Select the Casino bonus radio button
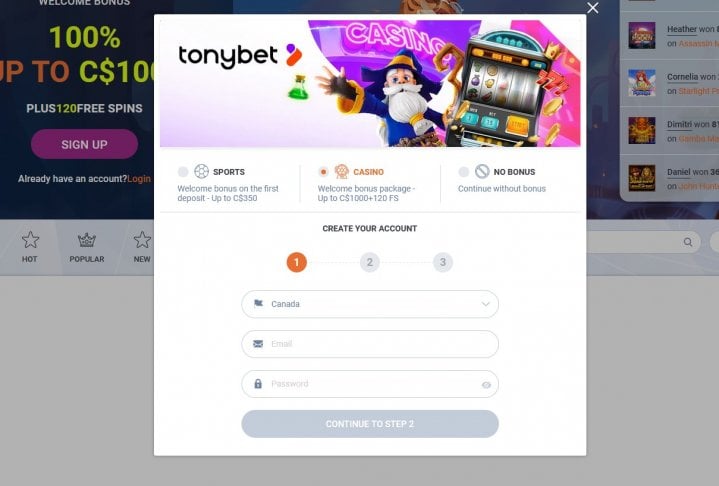The width and height of the screenshot is (719, 486). coord(323,172)
